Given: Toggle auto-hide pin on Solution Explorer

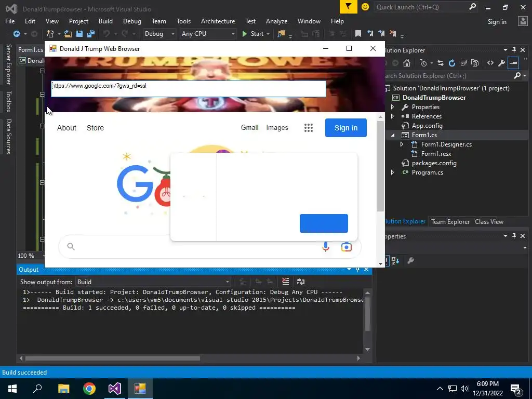Looking at the screenshot, I should (x=514, y=50).
